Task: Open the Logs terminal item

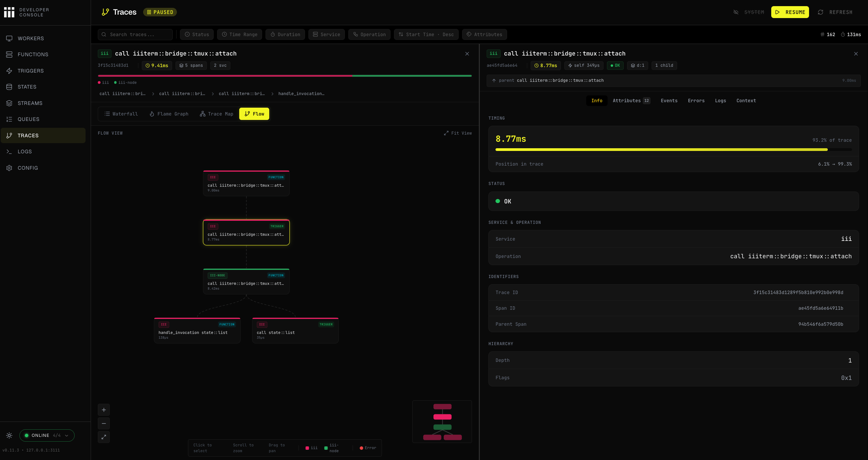Action: click(43, 152)
